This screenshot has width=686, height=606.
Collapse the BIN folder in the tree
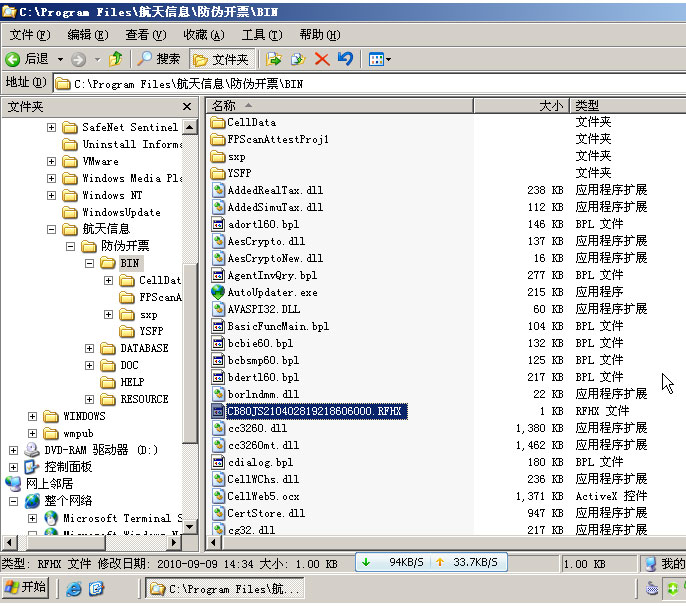click(89, 263)
